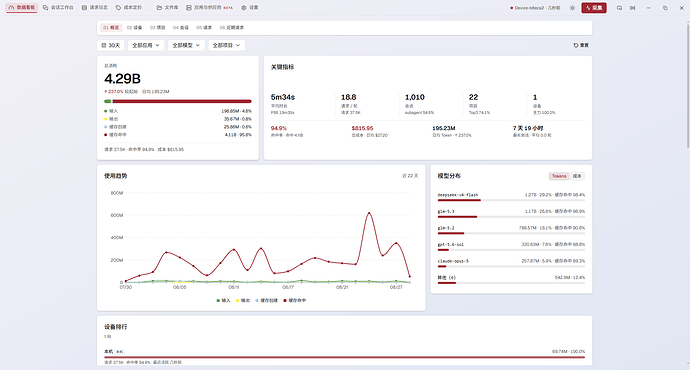The height and width of the screenshot is (370, 690).
Task: Click the 1,010 sessions metric
Action: pyautogui.click(x=415, y=97)
